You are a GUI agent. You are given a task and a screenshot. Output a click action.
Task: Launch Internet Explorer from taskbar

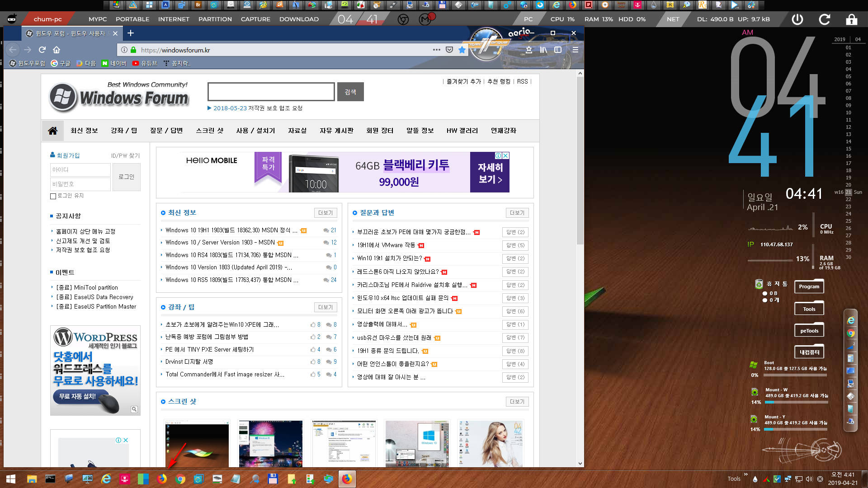coord(106,479)
